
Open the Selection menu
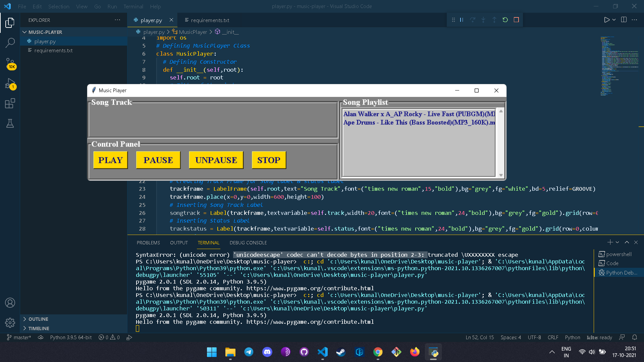[59, 6]
